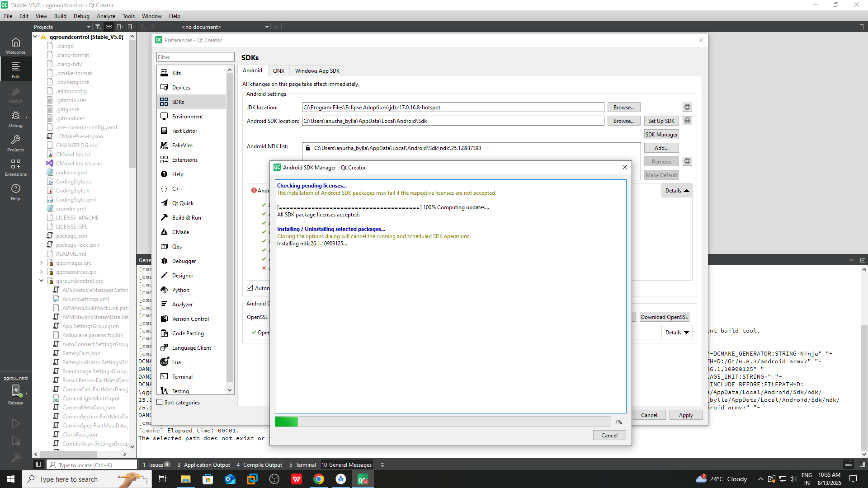This screenshot has width=868, height=488.
Task: Toggle the Sort categories checkbox
Action: [160, 402]
